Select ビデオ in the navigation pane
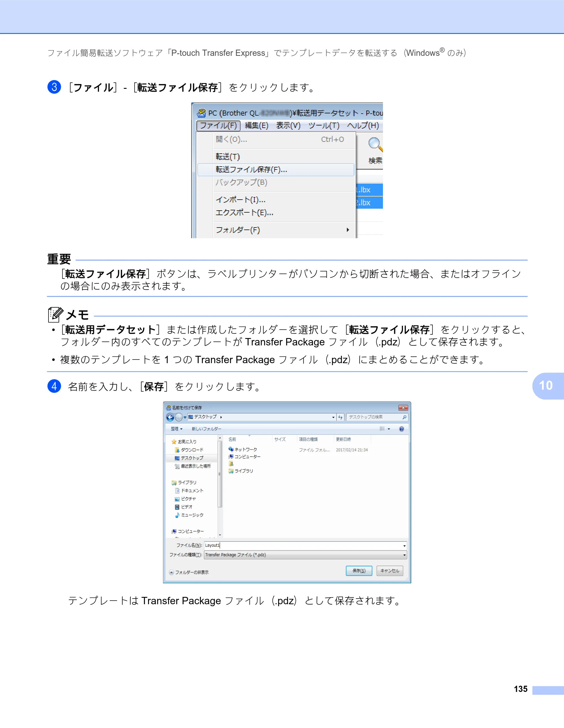This screenshot has width=564, height=728. point(184,507)
